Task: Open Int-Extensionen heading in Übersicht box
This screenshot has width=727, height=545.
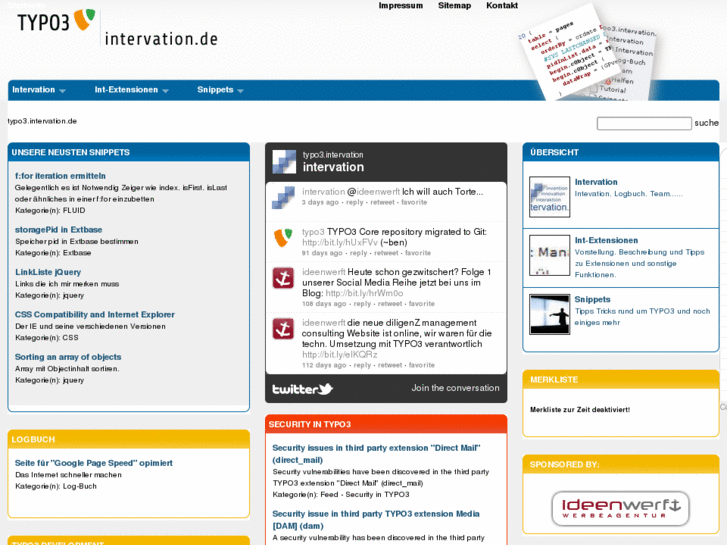Action: tap(606, 240)
